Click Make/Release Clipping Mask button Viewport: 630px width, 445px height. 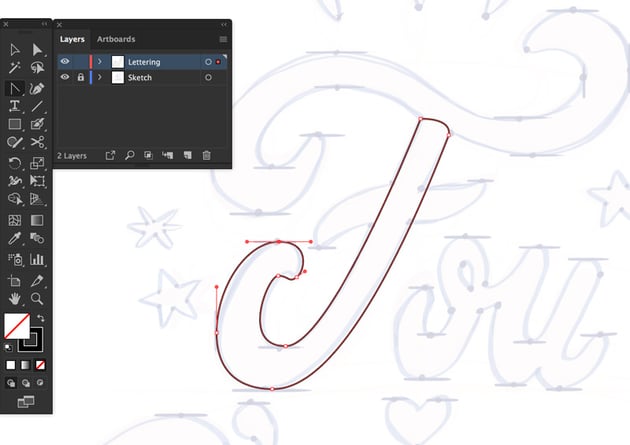148,155
